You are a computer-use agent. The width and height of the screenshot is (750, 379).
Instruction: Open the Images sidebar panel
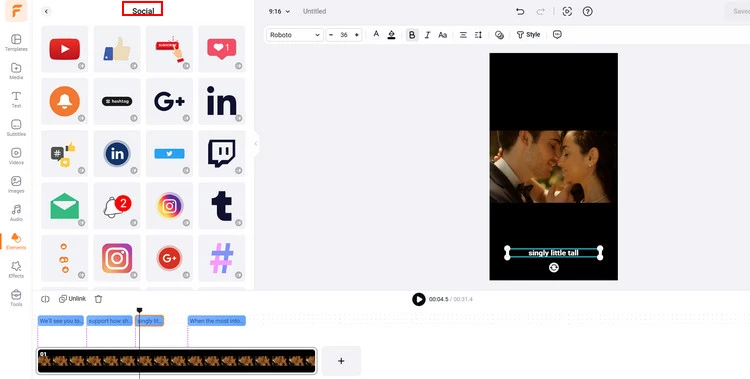pyautogui.click(x=16, y=184)
